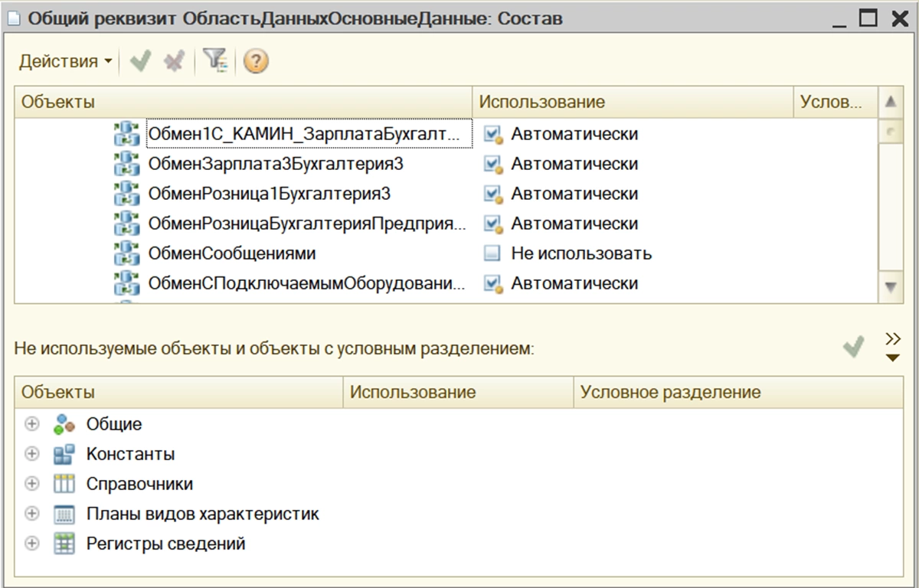The width and height of the screenshot is (919, 588).
Task: Expand the Общие tree node
Action: click(x=32, y=424)
